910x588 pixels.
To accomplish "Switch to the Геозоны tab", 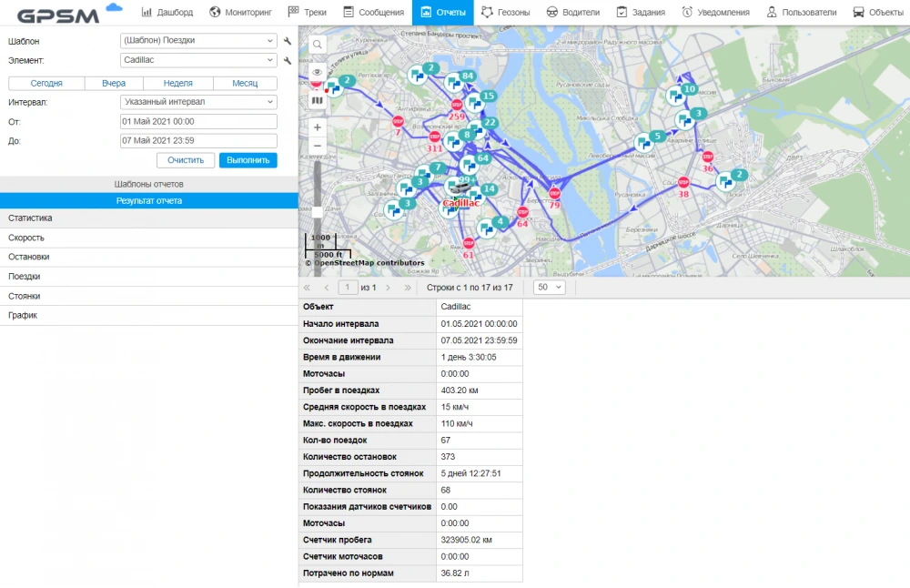I will tap(508, 13).
